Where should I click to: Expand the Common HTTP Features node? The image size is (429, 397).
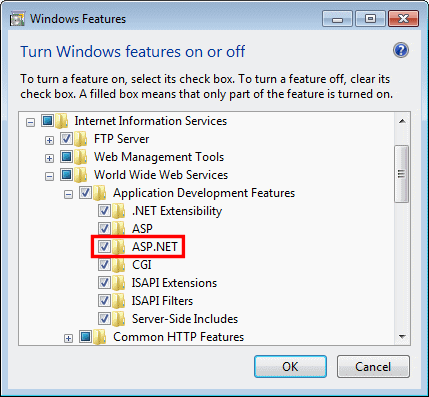(x=68, y=339)
